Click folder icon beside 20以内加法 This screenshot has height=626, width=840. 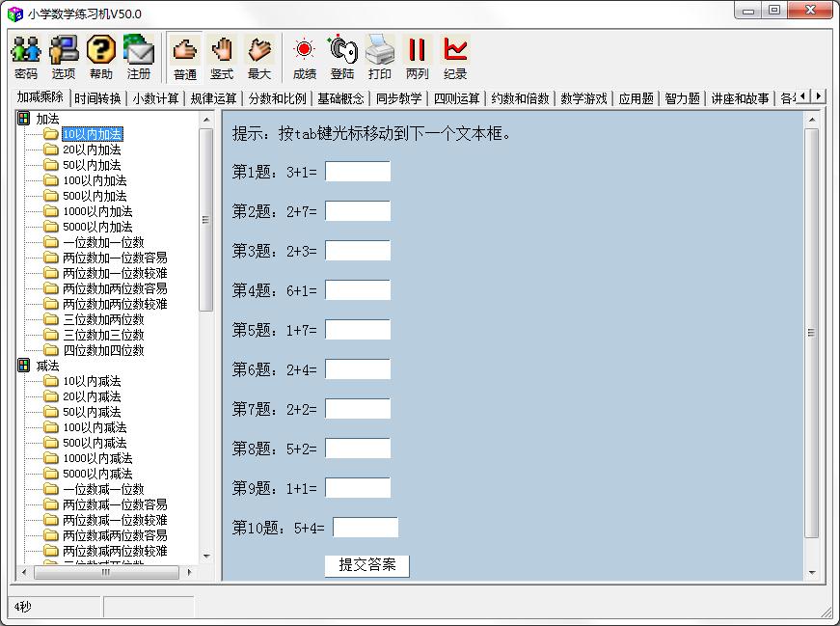(x=51, y=149)
